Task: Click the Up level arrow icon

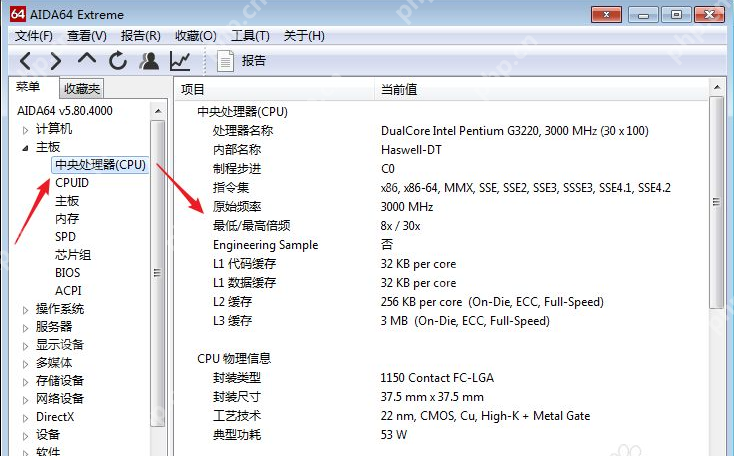Action: tap(88, 61)
